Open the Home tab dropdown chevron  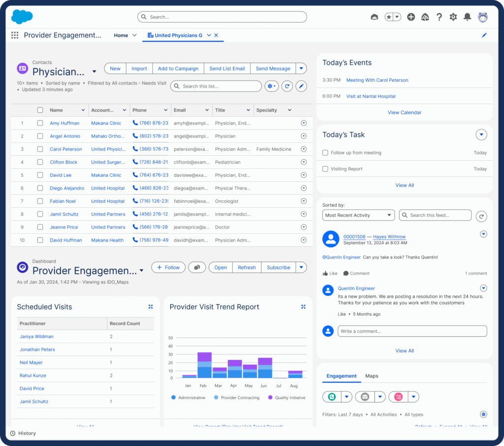[134, 35]
